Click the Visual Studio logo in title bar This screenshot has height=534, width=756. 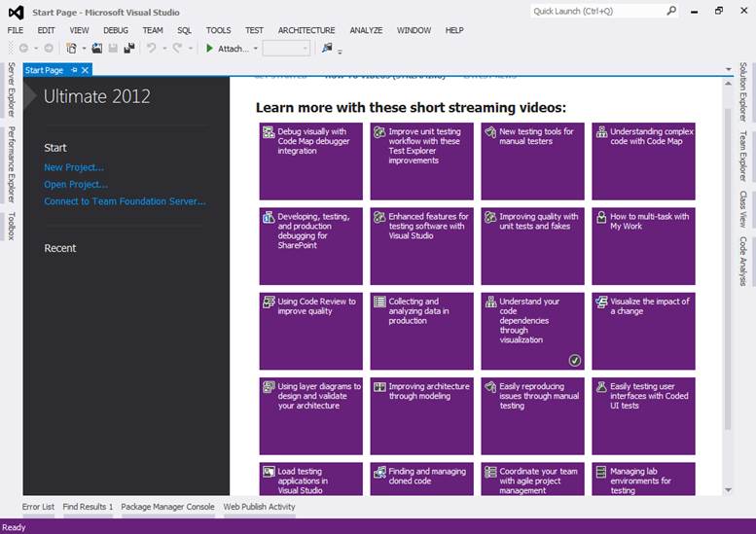16,12
